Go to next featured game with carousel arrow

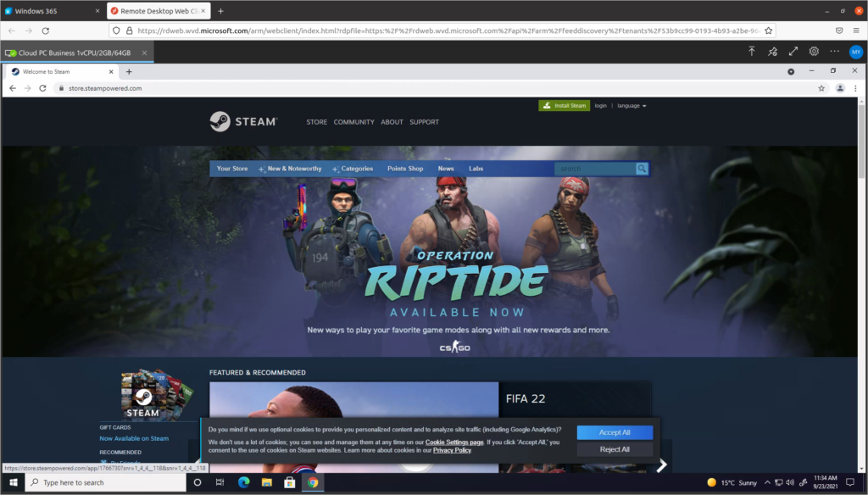tap(661, 465)
